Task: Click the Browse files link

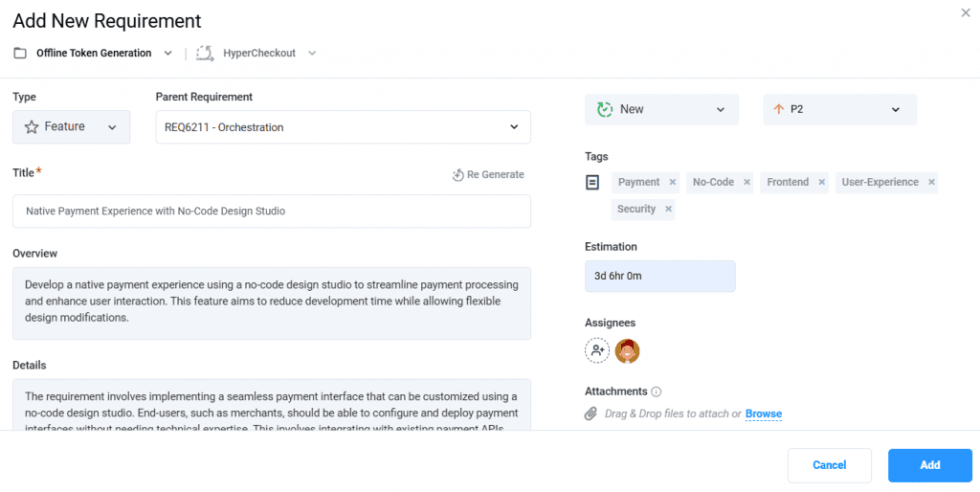Action: (x=764, y=414)
